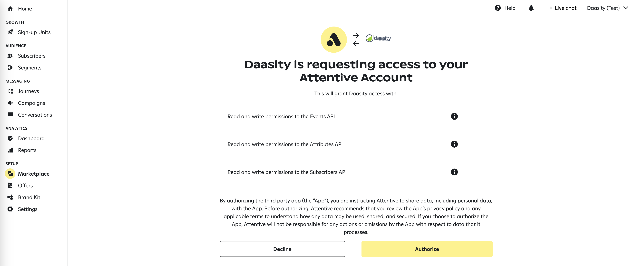Click the Marketplace icon in sidebar

coord(10,174)
